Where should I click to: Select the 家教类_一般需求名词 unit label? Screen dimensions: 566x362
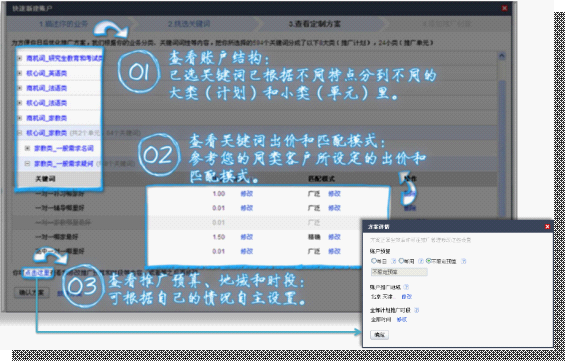click(x=64, y=148)
